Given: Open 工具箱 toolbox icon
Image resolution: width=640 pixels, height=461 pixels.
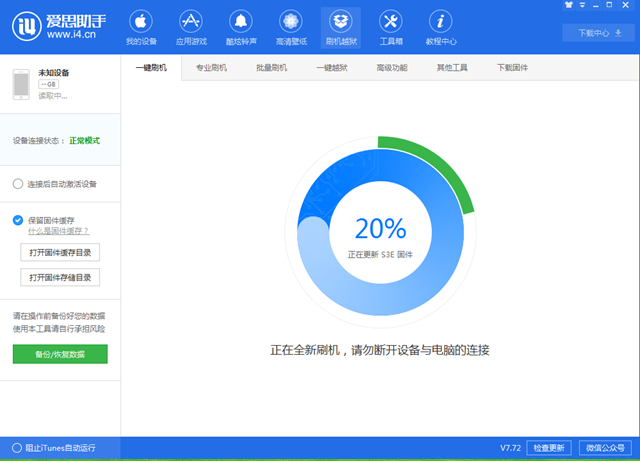Looking at the screenshot, I should [x=391, y=28].
